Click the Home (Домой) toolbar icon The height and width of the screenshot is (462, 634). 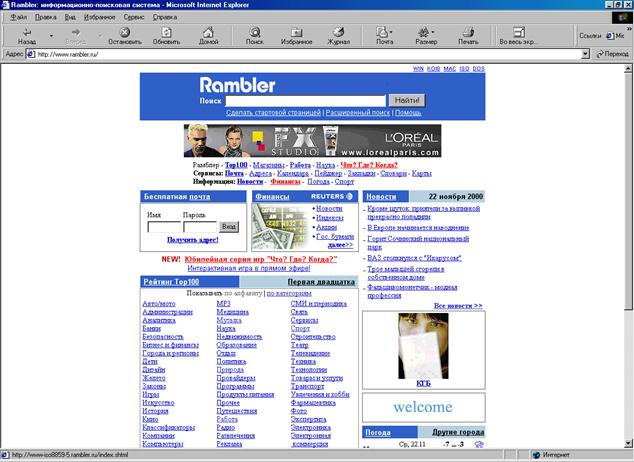[208, 32]
